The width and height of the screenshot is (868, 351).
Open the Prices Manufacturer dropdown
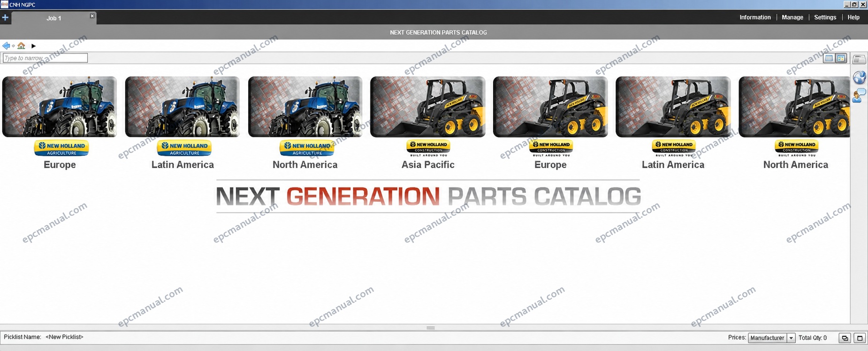[x=772, y=338]
